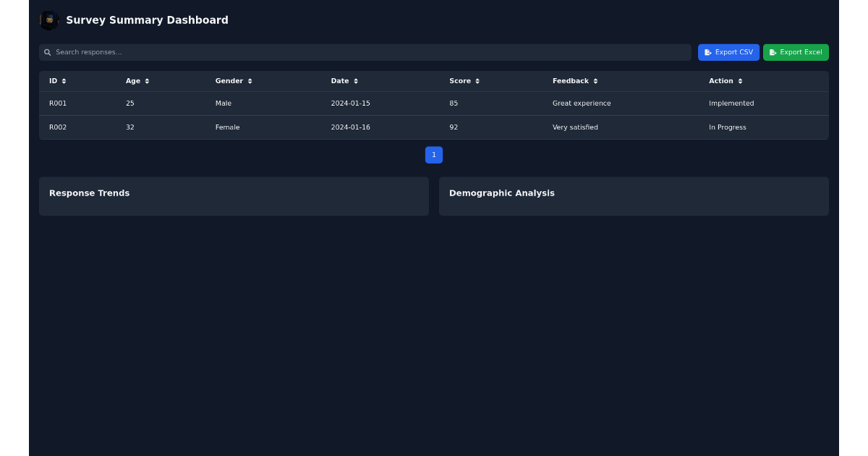Click the sort arrows next to Date

[355, 81]
